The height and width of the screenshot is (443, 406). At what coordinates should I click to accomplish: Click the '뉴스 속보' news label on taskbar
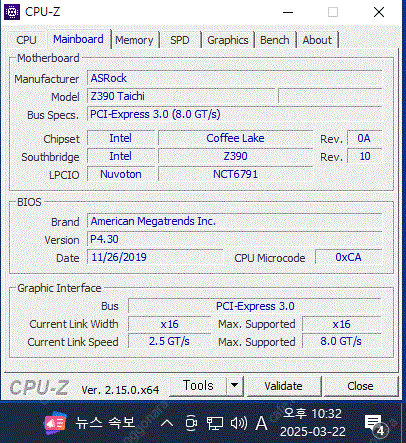click(105, 423)
